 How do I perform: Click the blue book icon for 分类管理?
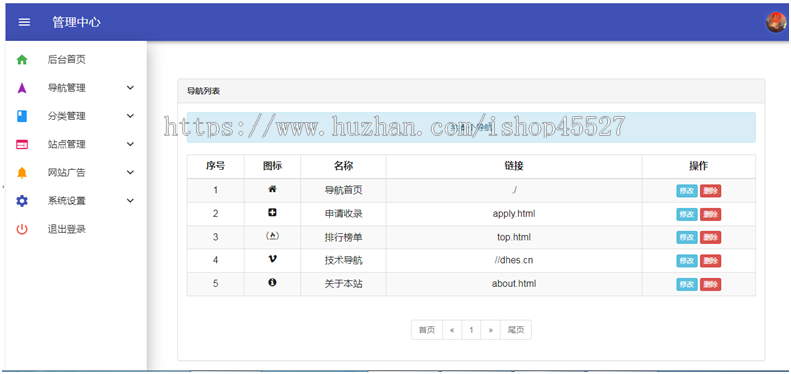coord(22,116)
